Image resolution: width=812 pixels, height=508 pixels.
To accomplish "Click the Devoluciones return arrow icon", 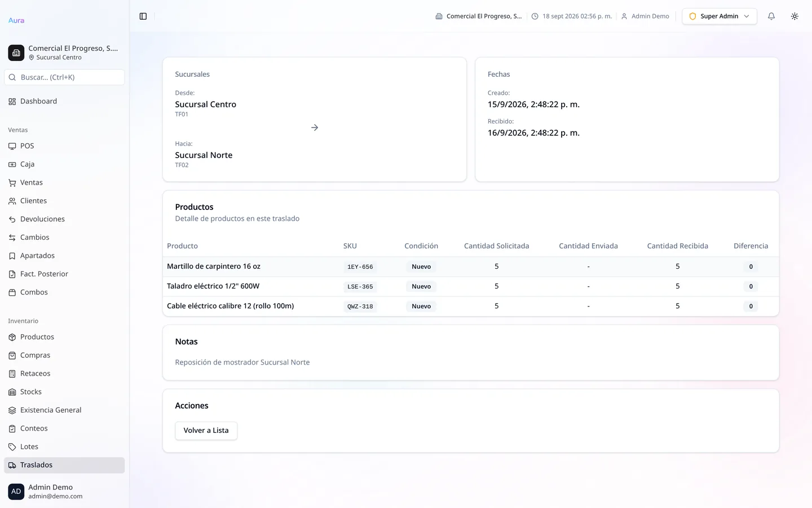I will point(12,220).
